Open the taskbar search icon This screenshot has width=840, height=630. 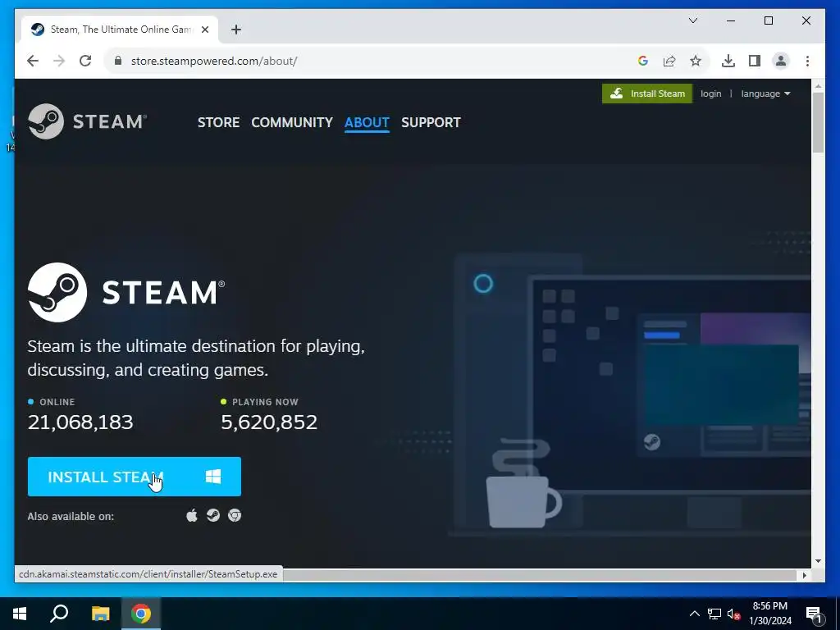[x=59, y=614]
